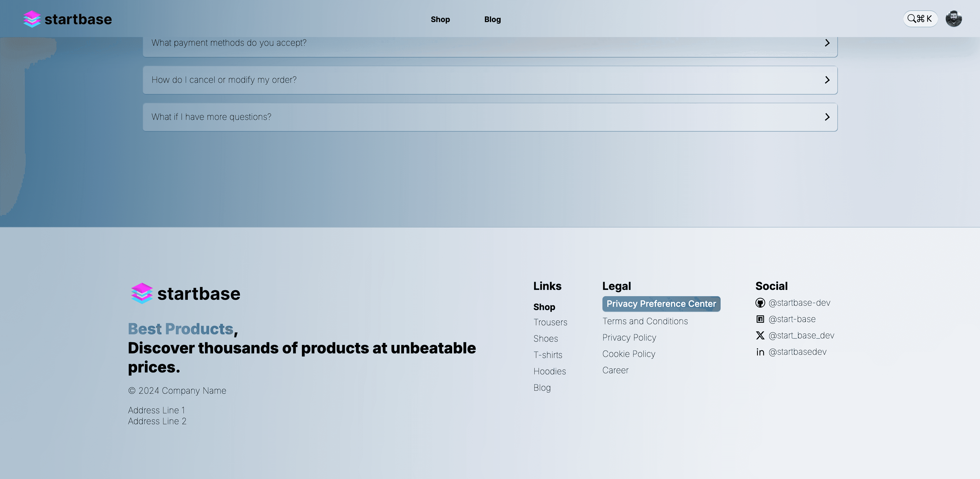The image size is (980, 479).
Task: Expand the cancel or modify order question
Action: click(x=490, y=79)
